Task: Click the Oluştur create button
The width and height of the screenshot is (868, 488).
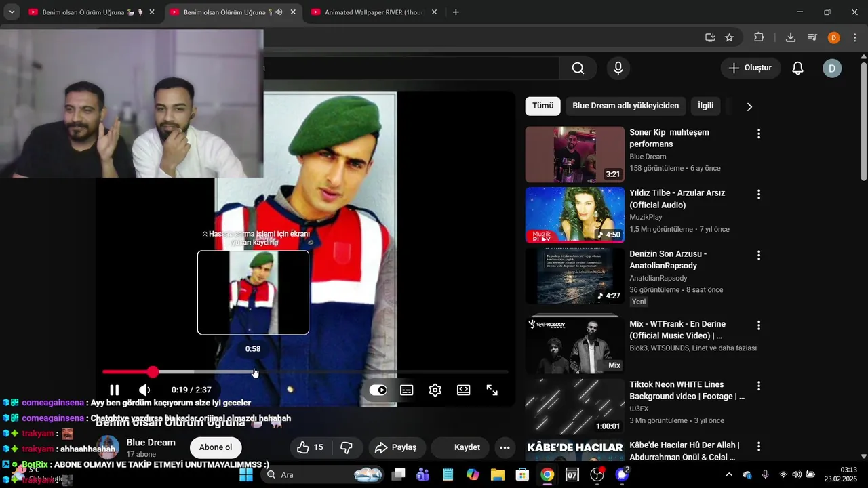Action: pos(751,68)
